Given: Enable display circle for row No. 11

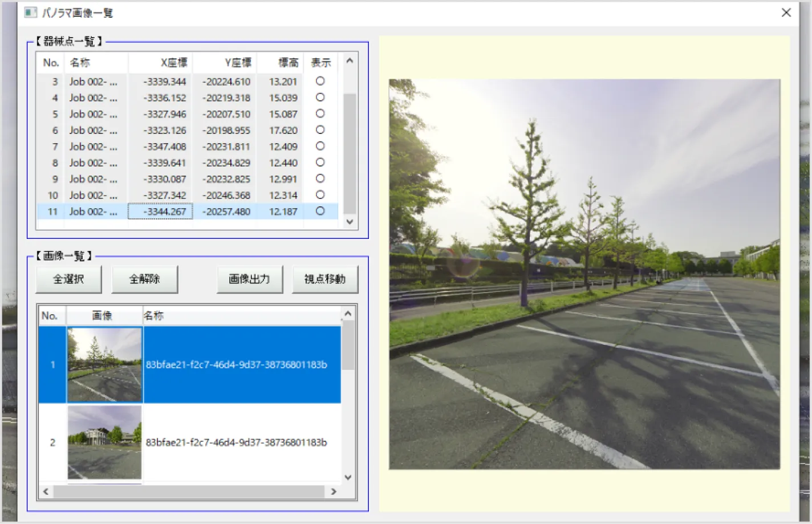Looking at the screenshot, I should click(320, 211).
